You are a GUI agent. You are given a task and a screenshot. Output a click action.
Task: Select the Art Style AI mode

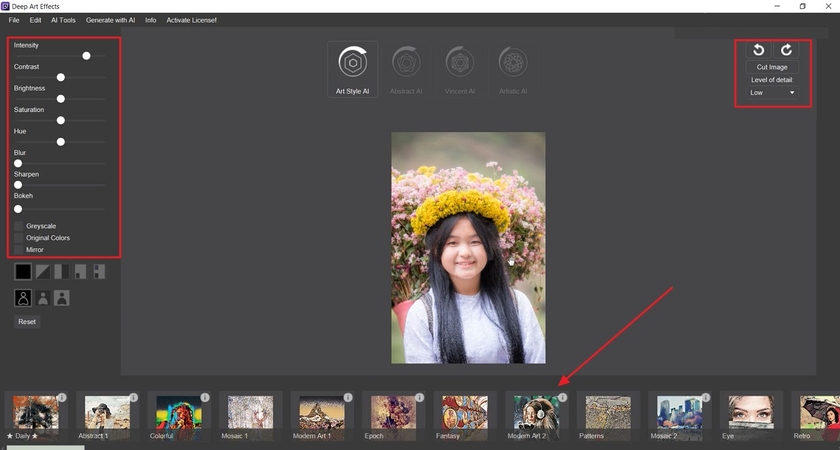point(352,70)
